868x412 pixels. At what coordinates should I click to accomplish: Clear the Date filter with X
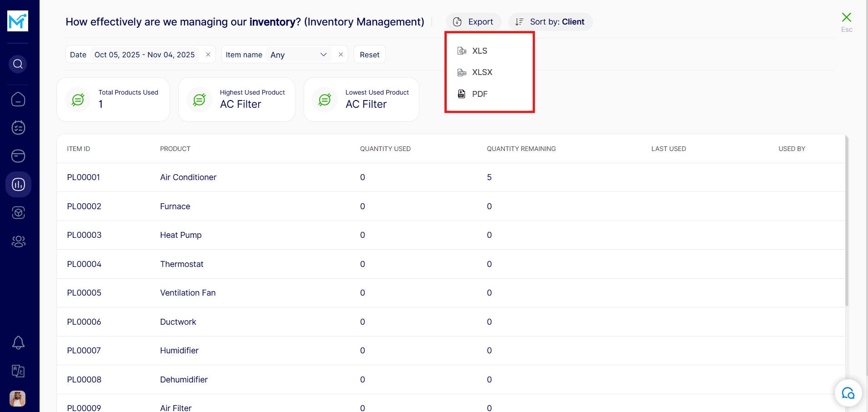tap(208, 55)
